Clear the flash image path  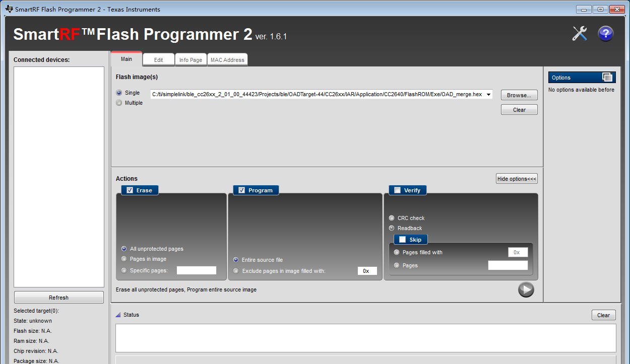pyautogui.click(x=519, y=110)
